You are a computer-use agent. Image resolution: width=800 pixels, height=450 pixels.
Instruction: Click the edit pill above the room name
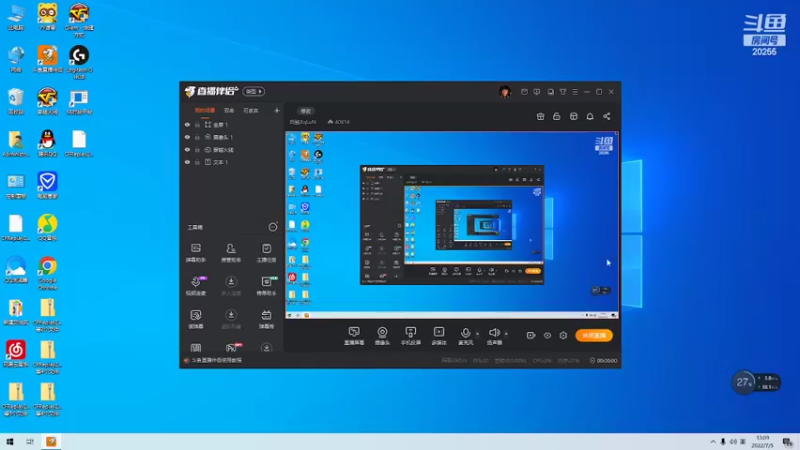click(x=306, y=111)
